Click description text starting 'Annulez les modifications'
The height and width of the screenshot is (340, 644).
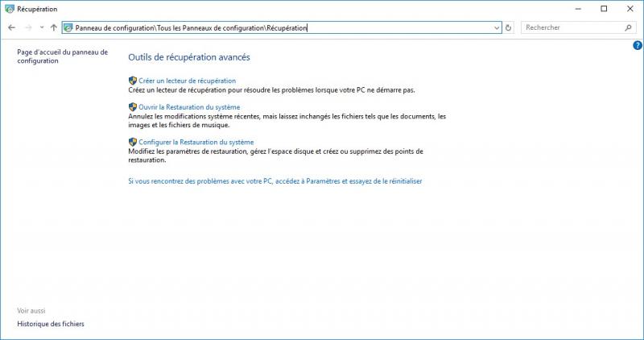pos(287,121)
